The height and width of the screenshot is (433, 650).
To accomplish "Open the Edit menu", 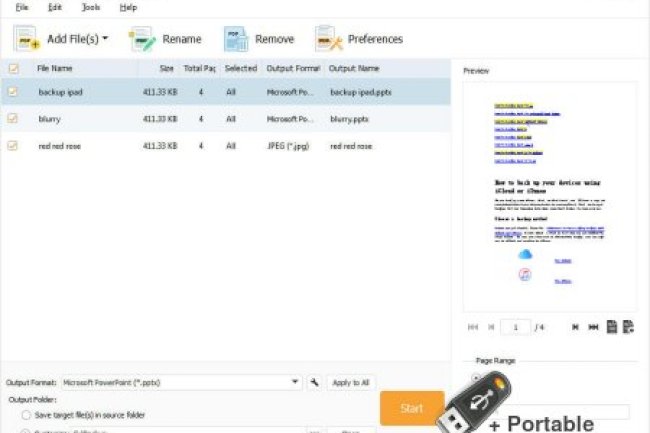I will (55, 7).
